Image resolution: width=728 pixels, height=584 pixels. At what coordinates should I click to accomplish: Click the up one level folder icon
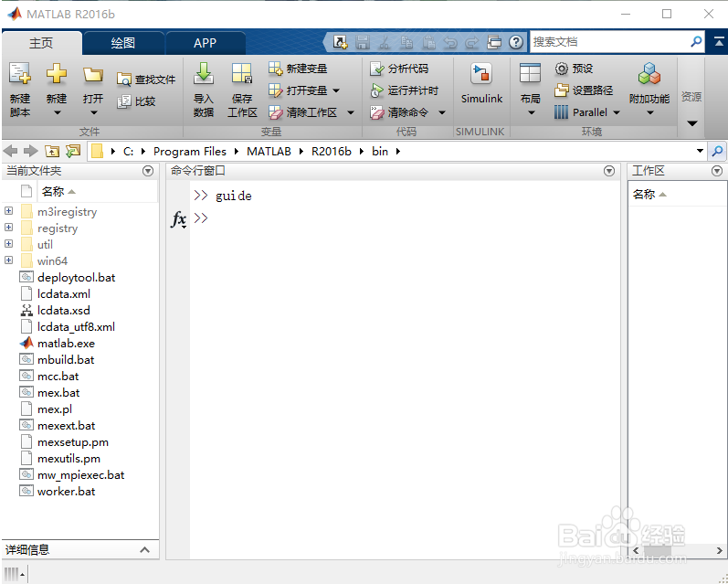coord(52,151)
